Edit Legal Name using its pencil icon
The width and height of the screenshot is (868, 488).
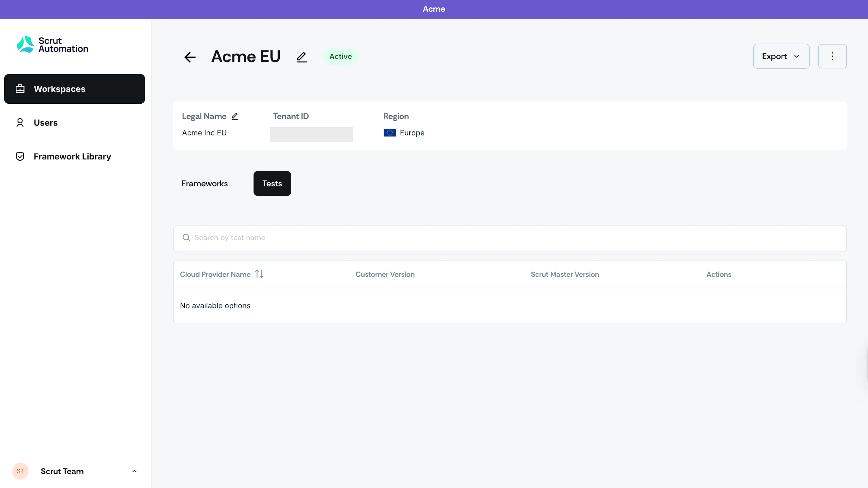click(x=235, y=116)
